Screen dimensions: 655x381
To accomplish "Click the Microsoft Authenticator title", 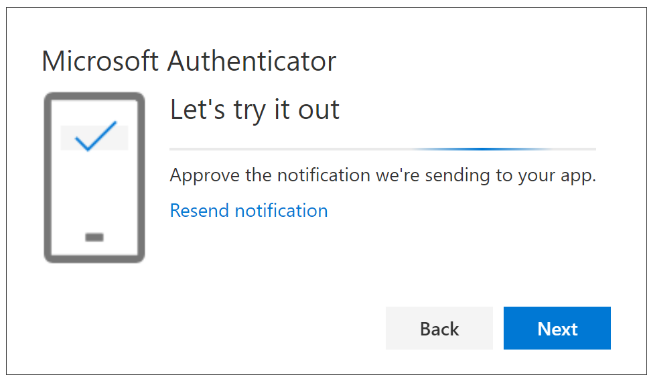I will (189, 61).
